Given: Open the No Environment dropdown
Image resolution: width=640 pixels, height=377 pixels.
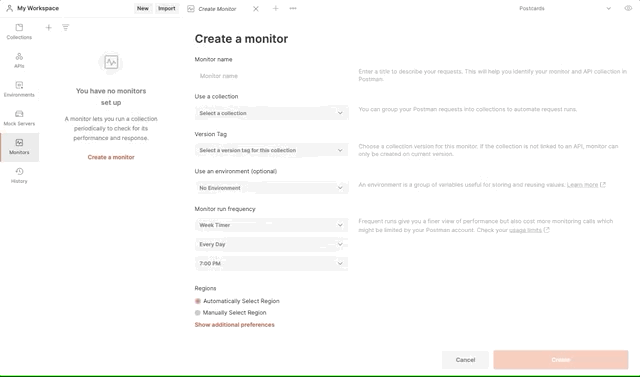Looking at the screenshot, I should (271, 188).
